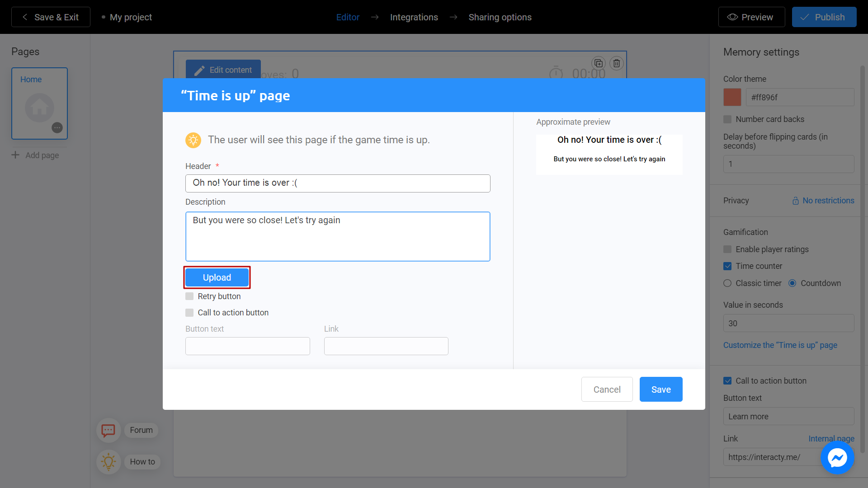
Task: Click the Edit content pencil icon
Action: click(x=199, y=70)
